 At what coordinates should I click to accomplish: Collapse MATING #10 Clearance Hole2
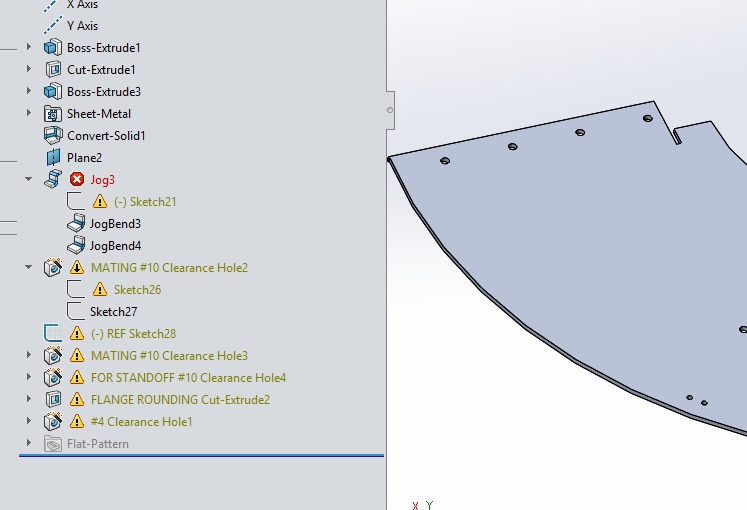[29, 267]
